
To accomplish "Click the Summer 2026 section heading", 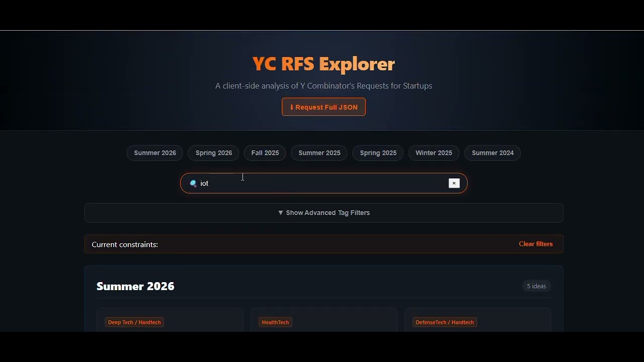I will click(x=135, y=286).
